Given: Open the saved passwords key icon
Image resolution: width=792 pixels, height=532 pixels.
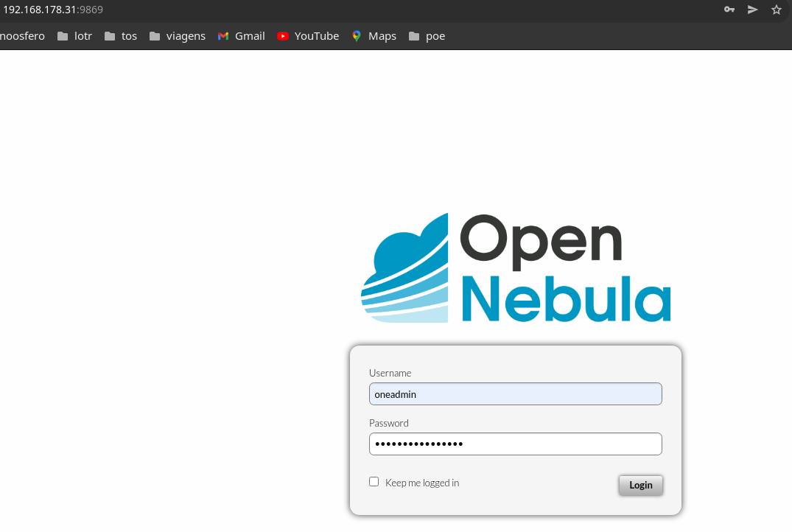Looking at the screenshot, I should [x=729, y=10].
